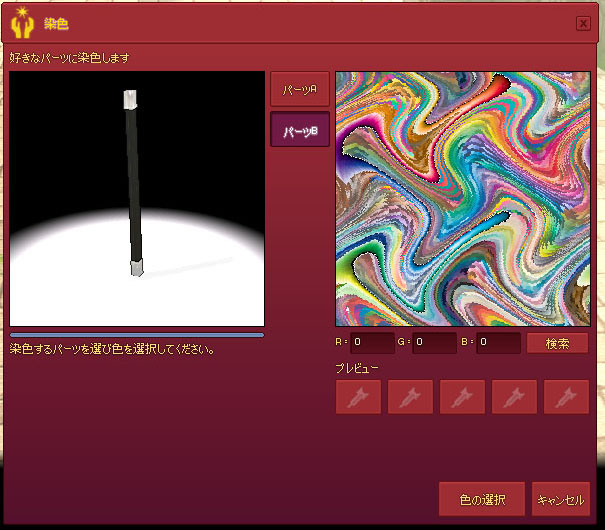Focus the R value input field

pos(372,343)
